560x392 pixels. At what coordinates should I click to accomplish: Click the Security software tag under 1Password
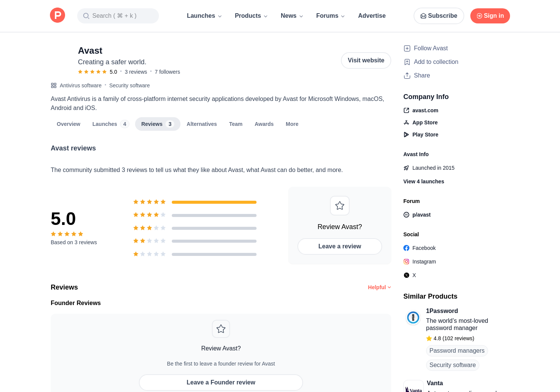[453, 365]
